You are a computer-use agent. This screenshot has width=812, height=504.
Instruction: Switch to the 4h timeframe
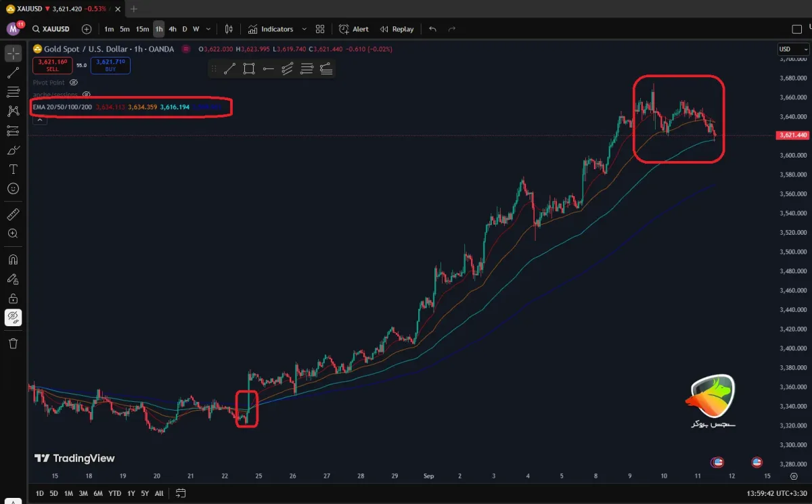173,29
